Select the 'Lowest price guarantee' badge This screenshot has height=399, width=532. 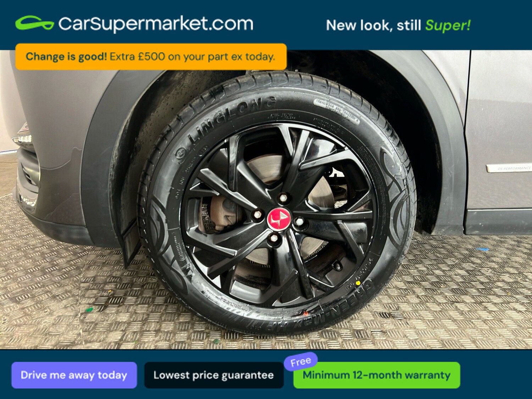coord(214,375)
